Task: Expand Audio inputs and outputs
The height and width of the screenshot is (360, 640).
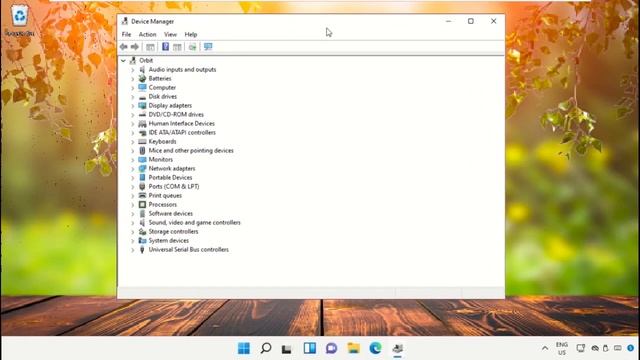Action: click(x=133, y=70)
